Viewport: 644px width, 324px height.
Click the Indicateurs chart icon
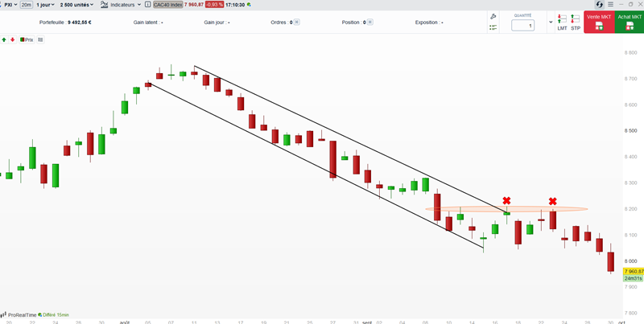click(105, 5)
